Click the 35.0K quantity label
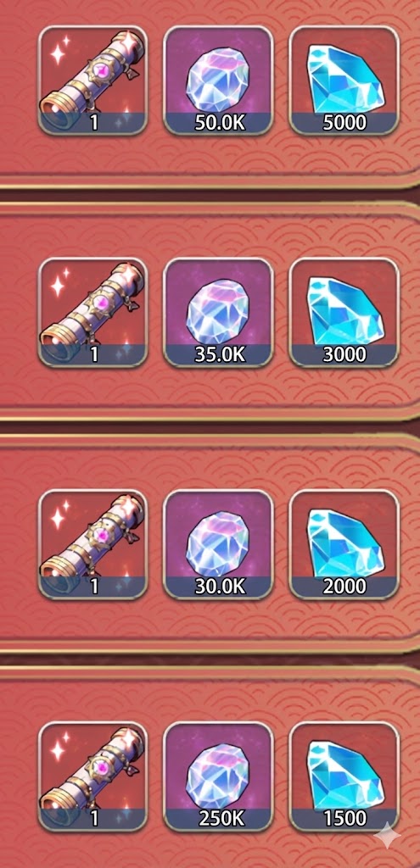 [x=219, y=355]
